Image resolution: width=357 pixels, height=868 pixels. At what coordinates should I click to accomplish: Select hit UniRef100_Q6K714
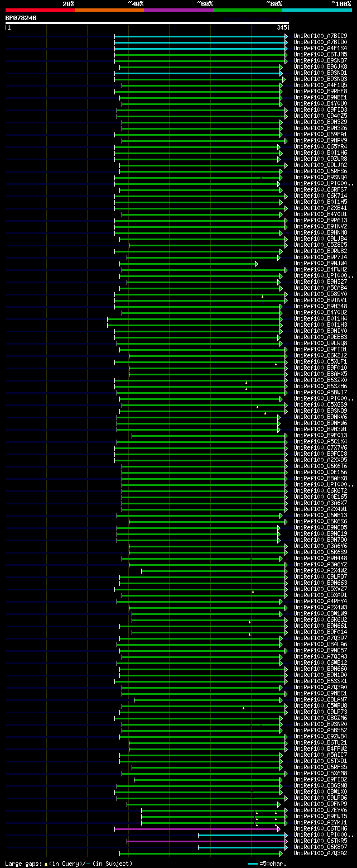tap(320, 196)
